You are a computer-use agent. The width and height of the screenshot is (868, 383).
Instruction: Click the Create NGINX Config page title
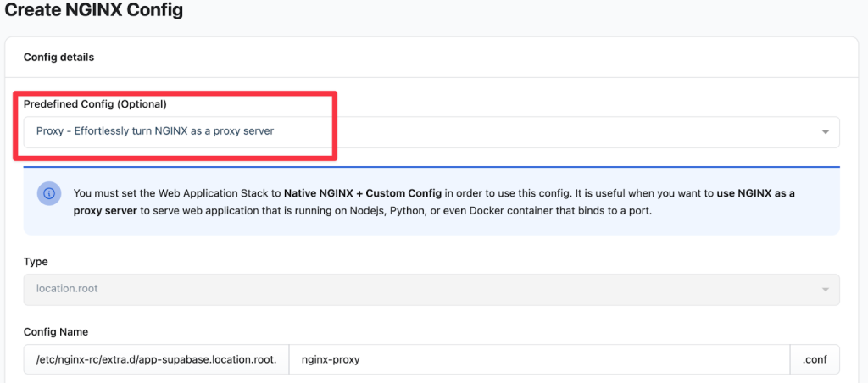tap(93, 11)
